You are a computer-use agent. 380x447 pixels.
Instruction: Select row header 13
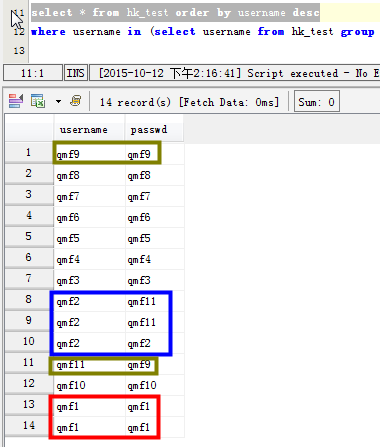[x=29, y=405]
